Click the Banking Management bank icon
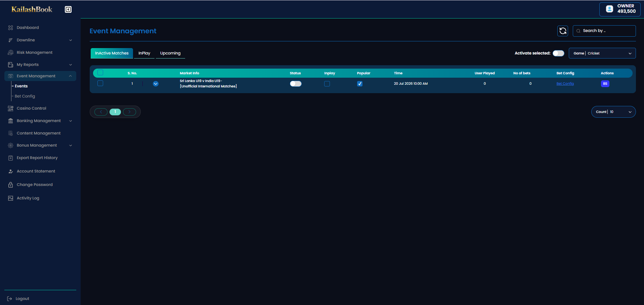The height and width of the screenshot is (305, 644). pos(10,121)
